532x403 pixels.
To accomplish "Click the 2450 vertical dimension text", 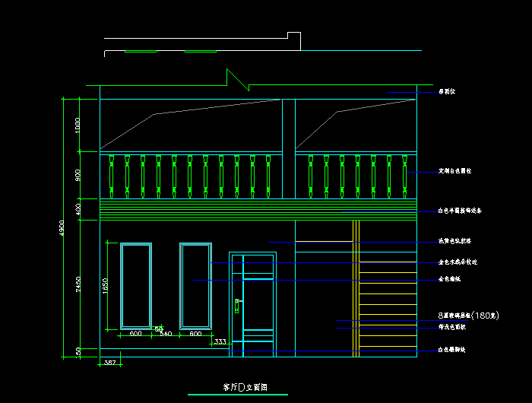I will point(79,287).
